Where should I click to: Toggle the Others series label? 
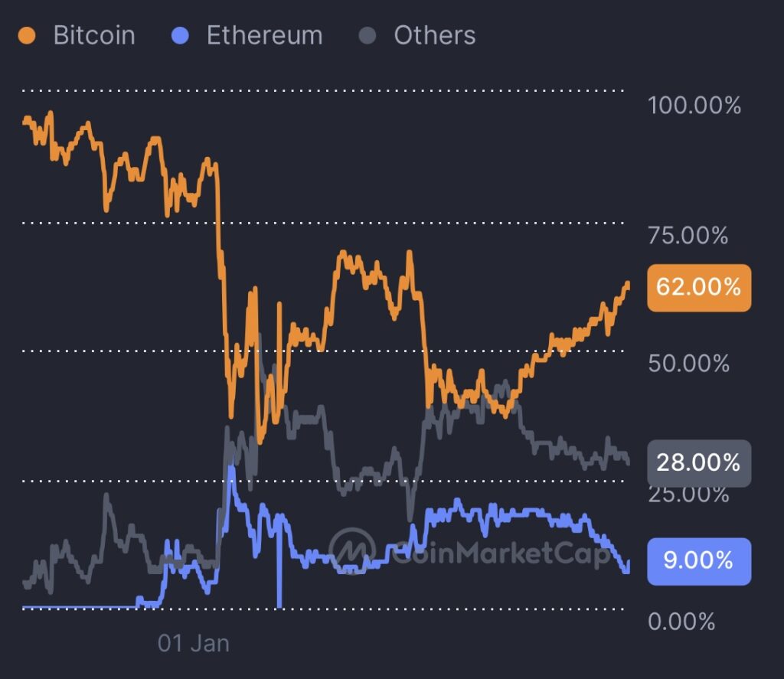434,35
